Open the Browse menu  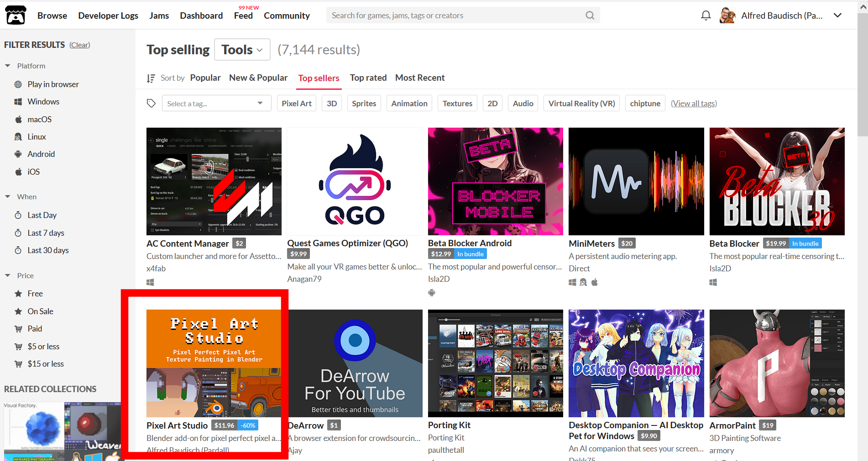[x=52, y=16]
